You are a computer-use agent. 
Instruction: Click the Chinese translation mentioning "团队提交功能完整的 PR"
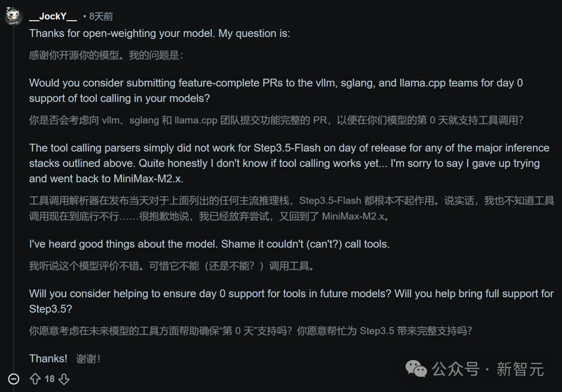(276, 120)
